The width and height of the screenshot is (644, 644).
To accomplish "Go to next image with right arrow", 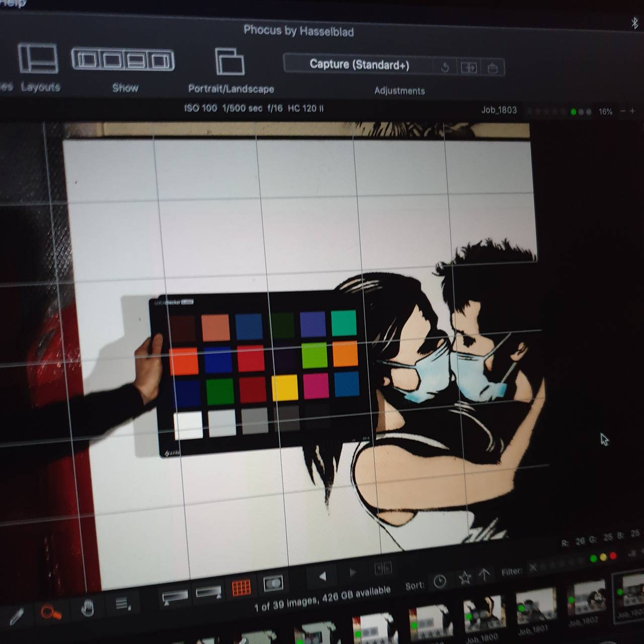I will (353, 573).
